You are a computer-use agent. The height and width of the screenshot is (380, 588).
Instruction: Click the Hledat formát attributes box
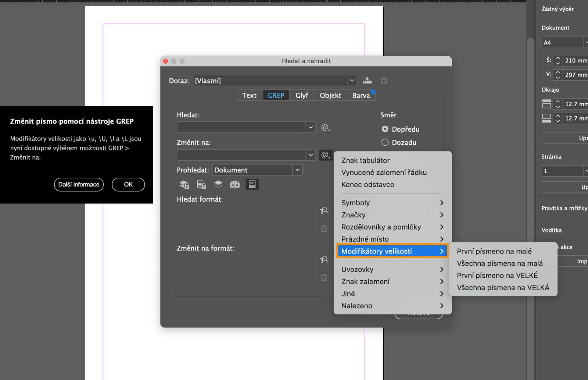pos(246,220)
